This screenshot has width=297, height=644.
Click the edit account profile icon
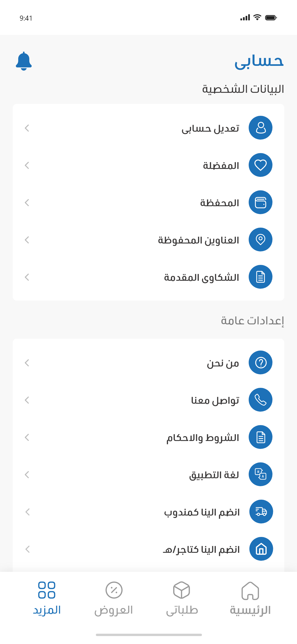point(260,128)
